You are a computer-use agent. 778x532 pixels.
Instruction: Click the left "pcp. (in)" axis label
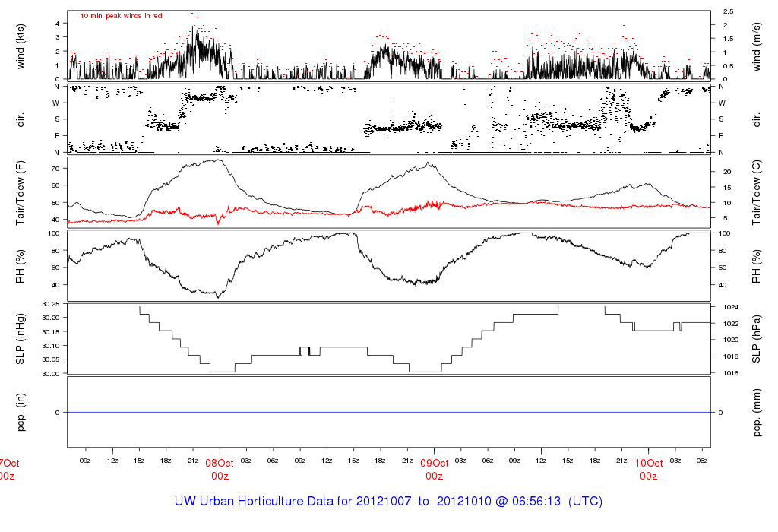(x=21, y=413)
